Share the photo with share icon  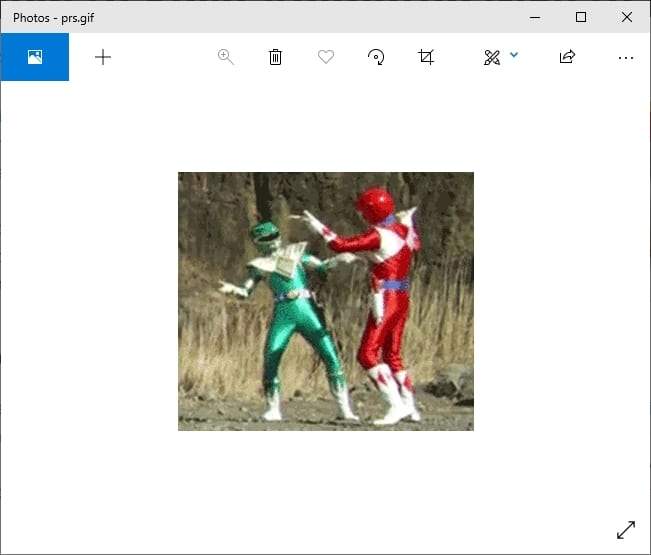(x=567, y=56)
